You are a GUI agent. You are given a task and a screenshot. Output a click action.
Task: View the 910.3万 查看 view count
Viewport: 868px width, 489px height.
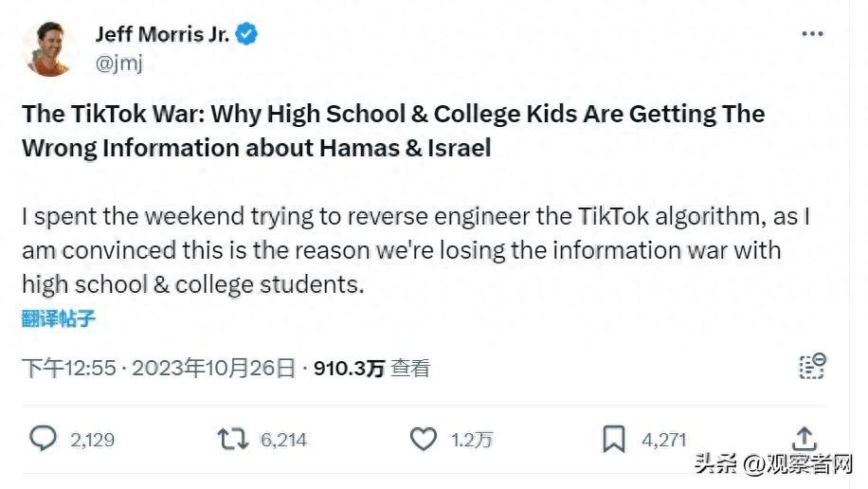click(x=371, y=368)
